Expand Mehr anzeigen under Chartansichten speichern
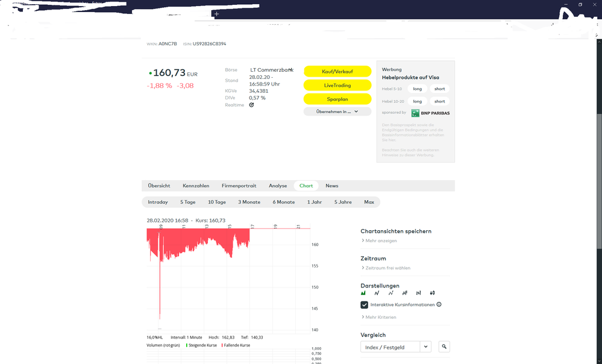The height and width of the screenshot is (364, 602). pos(380,240)
